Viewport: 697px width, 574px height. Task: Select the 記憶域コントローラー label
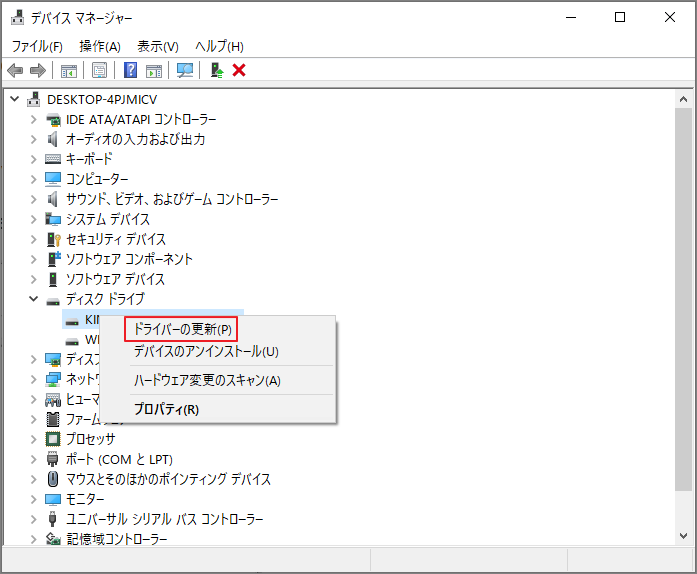[117, 539]
